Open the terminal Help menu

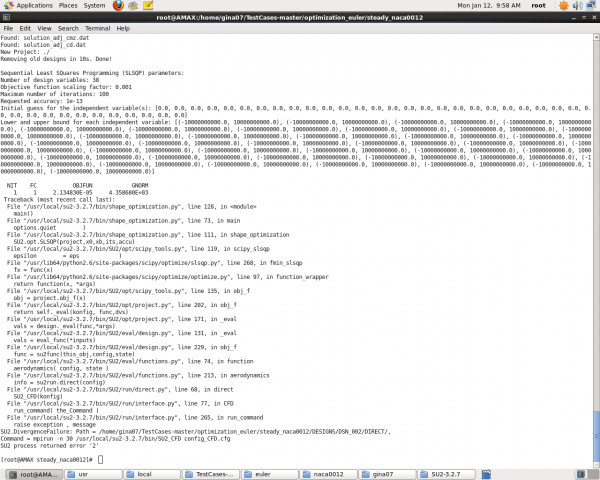pyautogui.click(x=123, y=28)
